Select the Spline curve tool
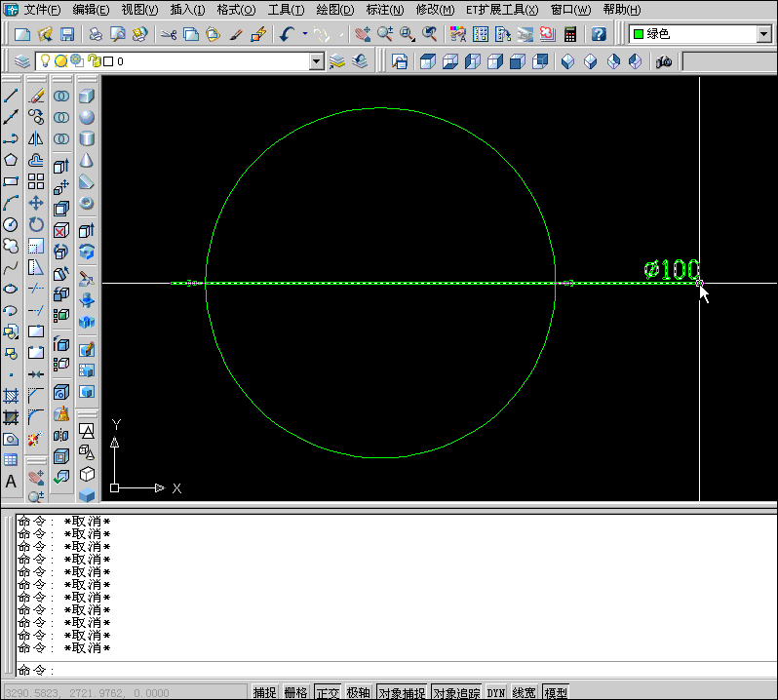The height and width of the screenshot is (700, 778). [11, 267]
